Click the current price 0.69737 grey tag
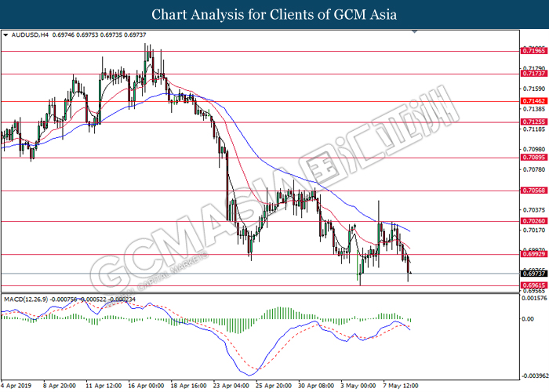Viewport: 549px width, 392px height. pos(533,274)
